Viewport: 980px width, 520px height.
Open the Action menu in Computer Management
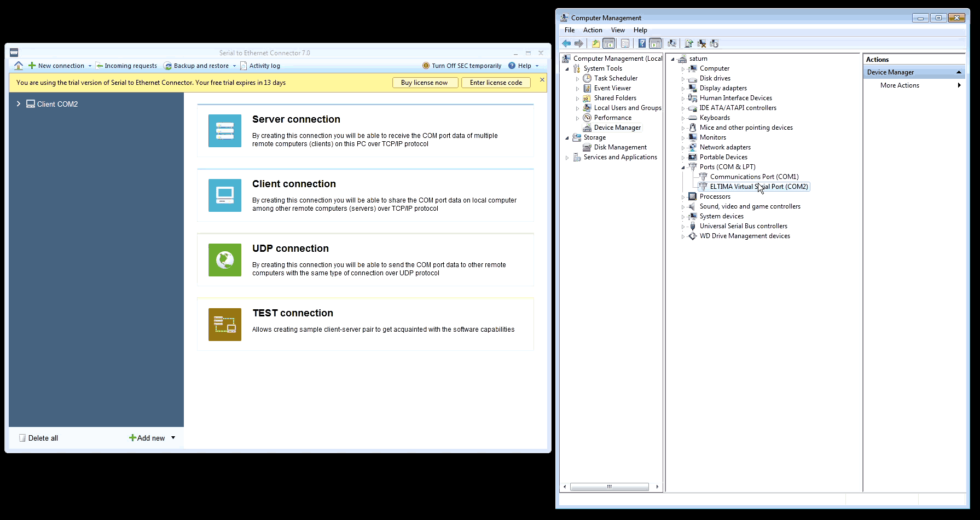tap(593, 30)
